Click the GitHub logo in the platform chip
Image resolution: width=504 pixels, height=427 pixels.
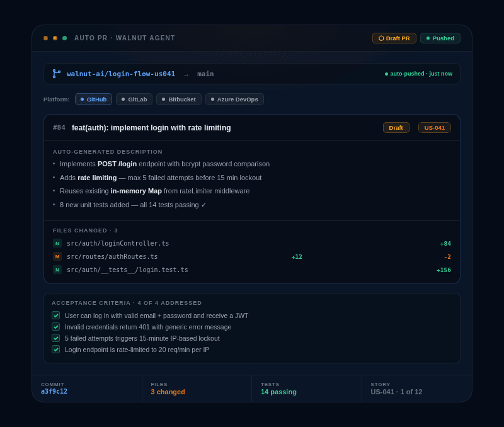click(83, 99)
